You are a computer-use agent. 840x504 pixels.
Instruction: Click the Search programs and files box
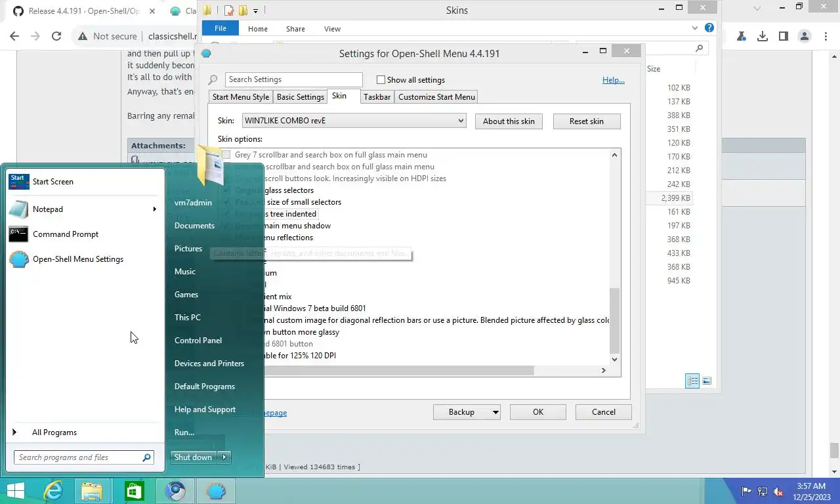click(83, 457)
